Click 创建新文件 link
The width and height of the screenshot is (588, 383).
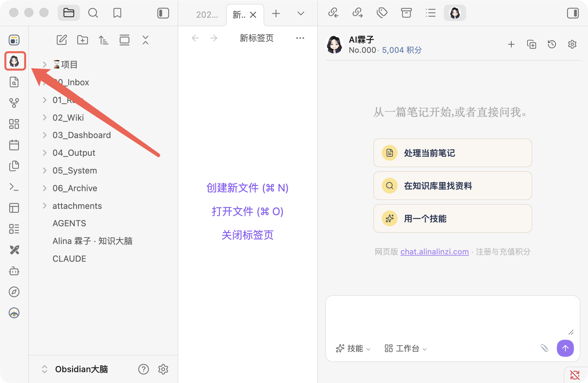coord(247,188)
